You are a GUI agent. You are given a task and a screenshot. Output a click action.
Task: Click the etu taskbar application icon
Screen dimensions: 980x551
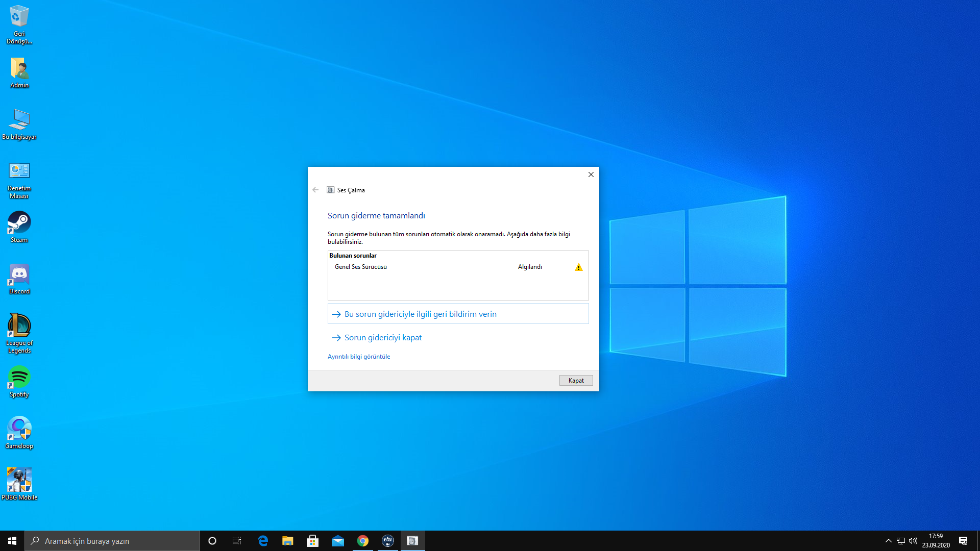388,541
